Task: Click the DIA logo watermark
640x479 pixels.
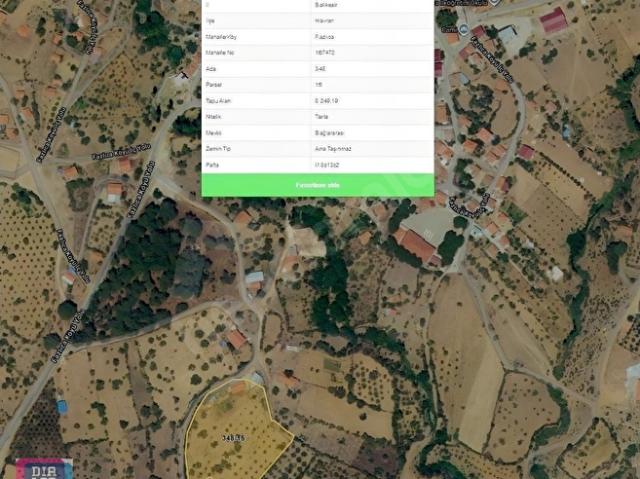Action: coord(44,468)
